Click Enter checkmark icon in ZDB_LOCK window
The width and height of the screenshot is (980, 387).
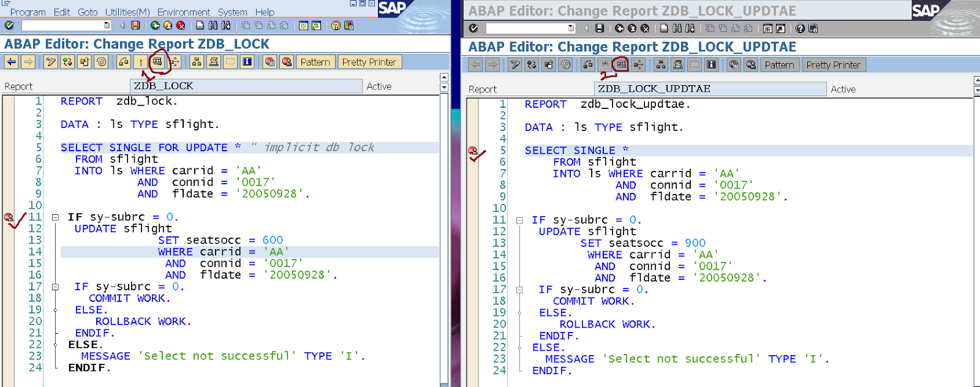point(9,25)
